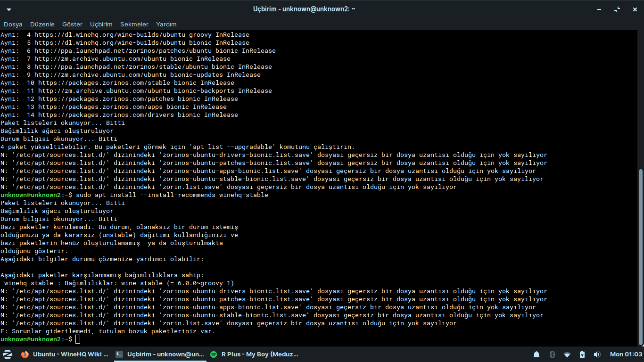Image resolution: width=644 pixels, height=362 pixels.
Task: Open the notifications bell in the tray
Action: pos(537,354)
